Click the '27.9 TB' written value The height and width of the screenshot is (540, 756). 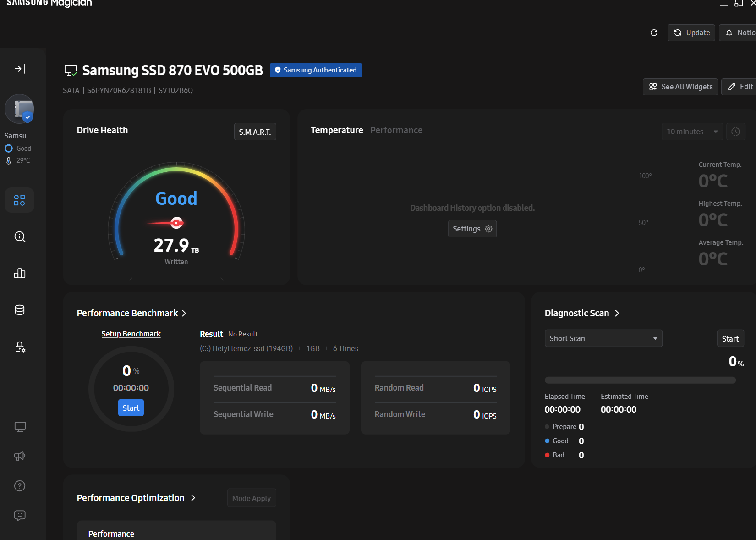176,245
